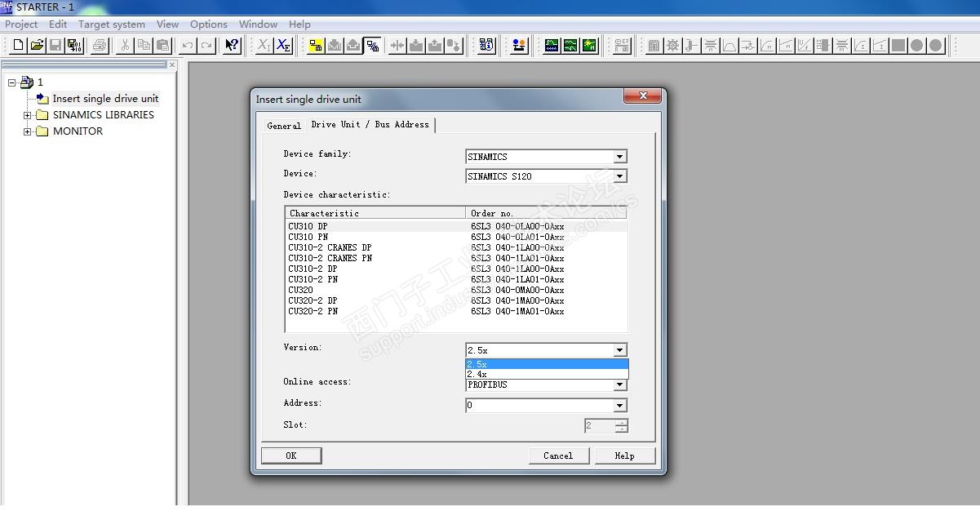Click the Order no. column header
Viewport: 980px width, 529px height.
(x=546, y=213)
